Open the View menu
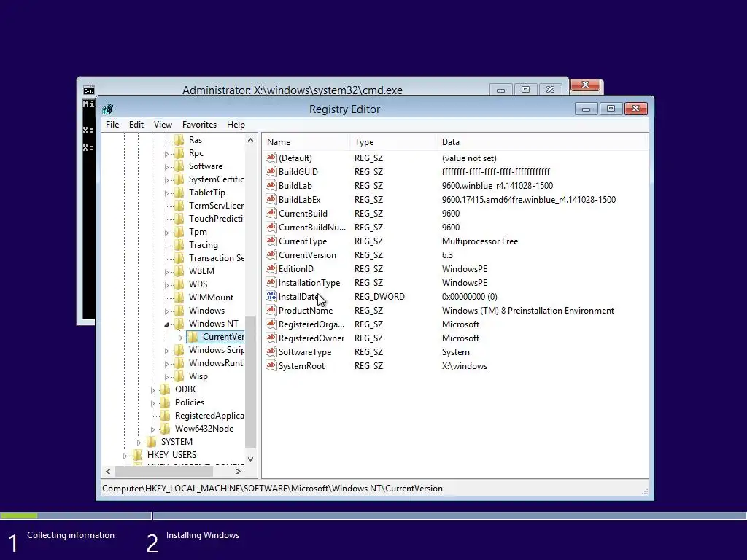Viewport: 747px width, 560px height. pyautogui.click(x=163, y=125)
